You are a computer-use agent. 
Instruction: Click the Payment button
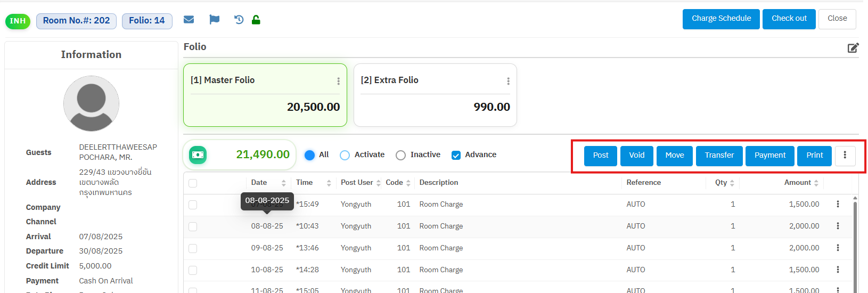click(x=769, y=156)
